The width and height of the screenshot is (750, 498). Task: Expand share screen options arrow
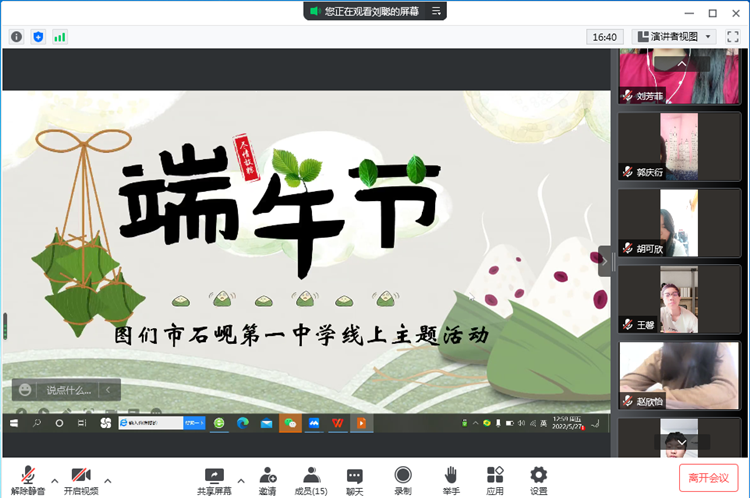(x=241, y=481)
